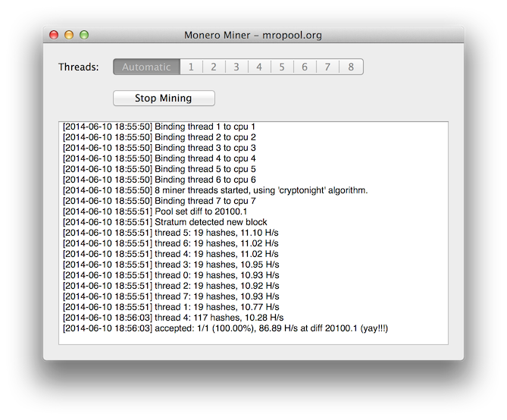Click log line 'thread 4: 117 hashes, 10.28 H/s'
The image size is (507, 420).
pos(174,318)
